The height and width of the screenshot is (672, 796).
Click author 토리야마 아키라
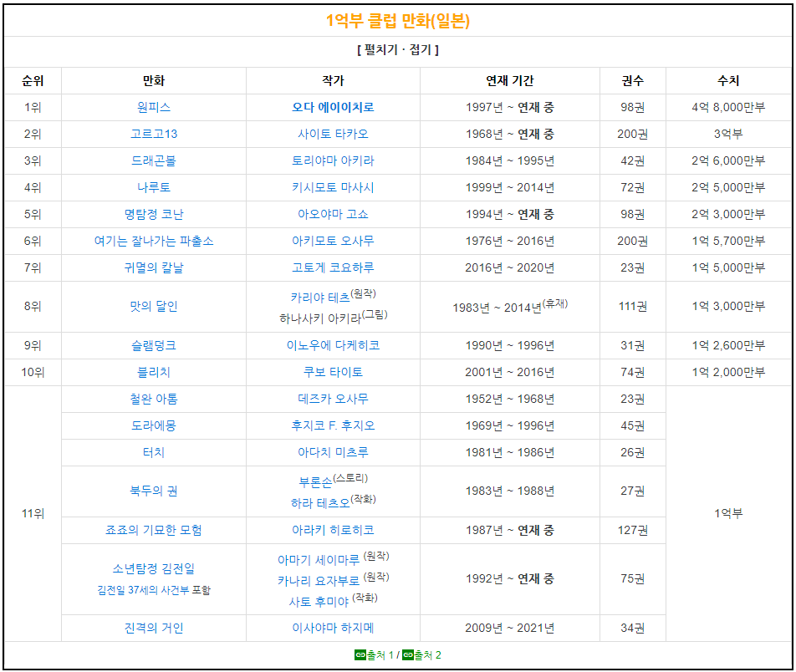(333, 160)
